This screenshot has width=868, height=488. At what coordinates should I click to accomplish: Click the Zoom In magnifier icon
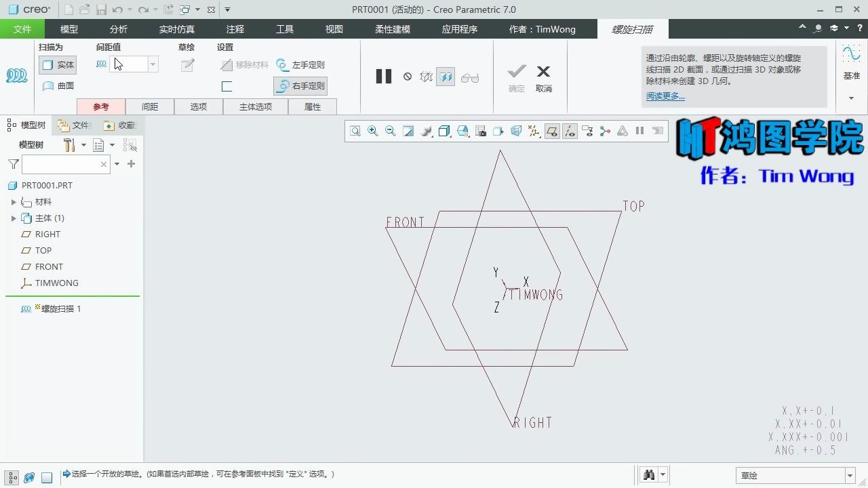point(373,131)
